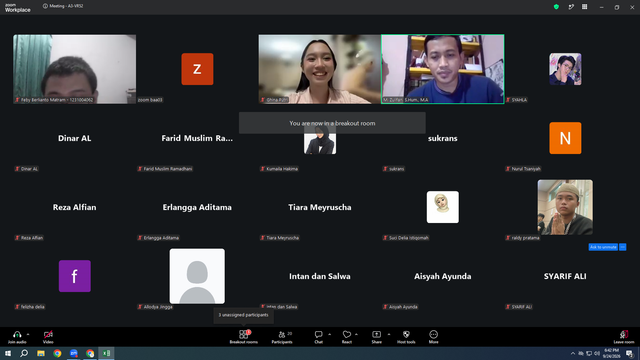Click Suci Delia Istiqomah's cartoon avatar

tap(442, 207)
